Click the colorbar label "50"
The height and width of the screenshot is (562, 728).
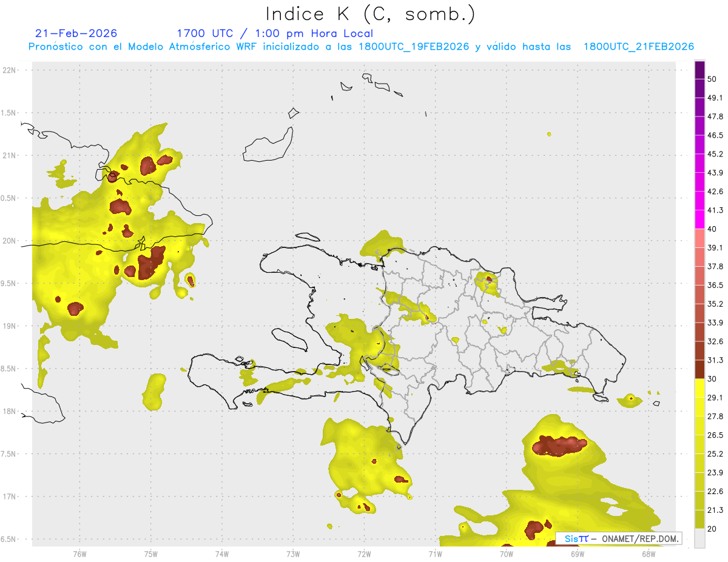[x=712, y=79]
